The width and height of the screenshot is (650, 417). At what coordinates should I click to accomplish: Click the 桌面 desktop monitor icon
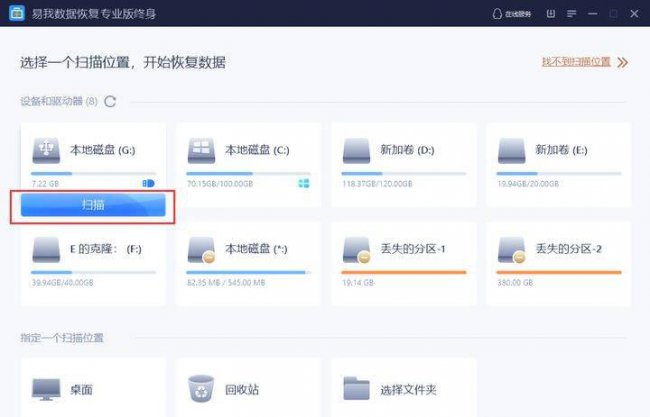point(46,390)
